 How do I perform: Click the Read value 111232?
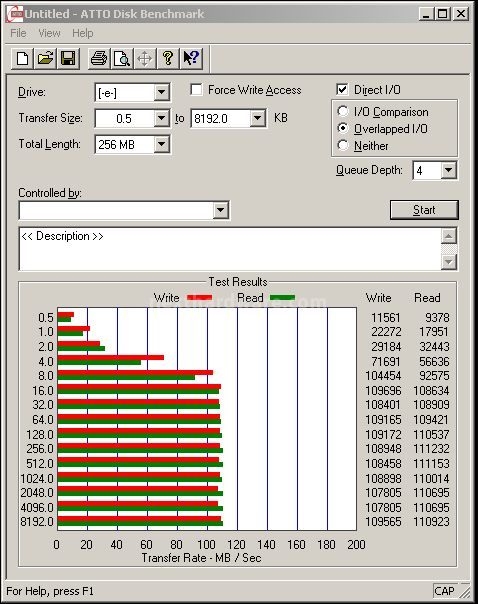click(431, 449)
